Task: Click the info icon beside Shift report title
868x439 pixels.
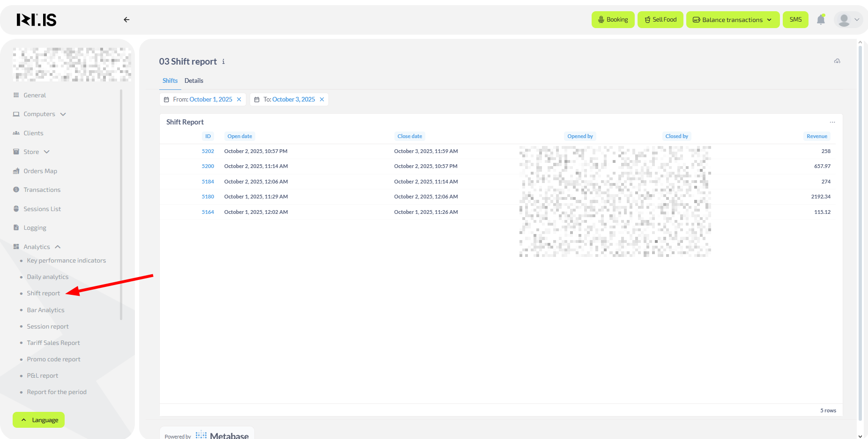Action: tap(223, 62)
